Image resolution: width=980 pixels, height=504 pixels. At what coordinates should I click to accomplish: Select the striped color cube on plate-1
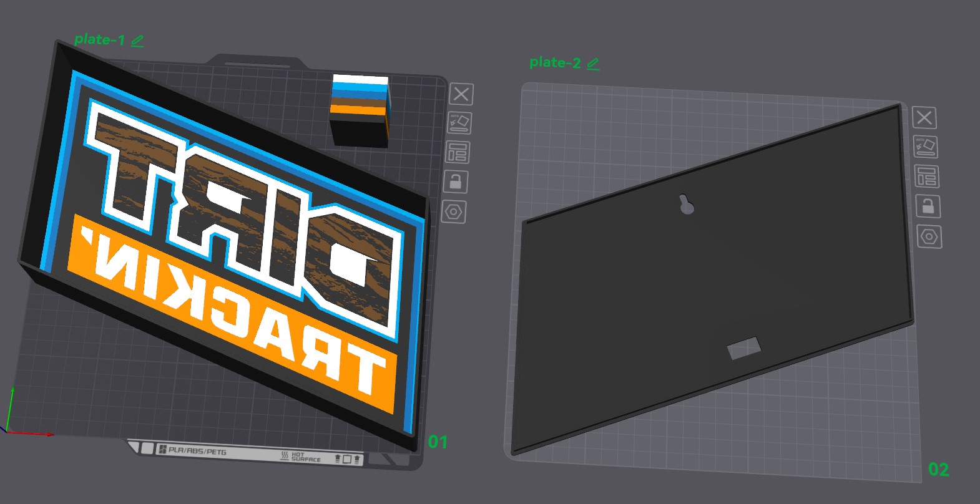(360, 111)
